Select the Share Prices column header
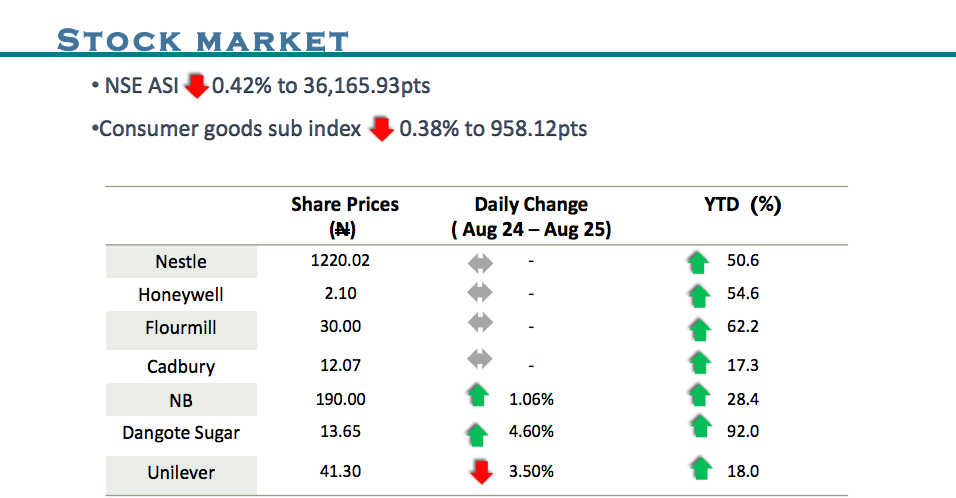 click(345, 216)
